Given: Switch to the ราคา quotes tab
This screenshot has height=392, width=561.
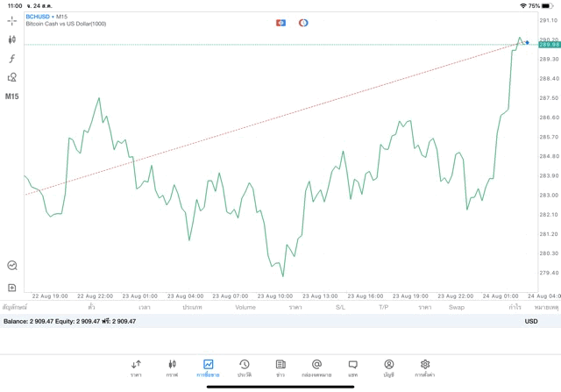Looking at the screenshot, I should (x=136, y=368).
